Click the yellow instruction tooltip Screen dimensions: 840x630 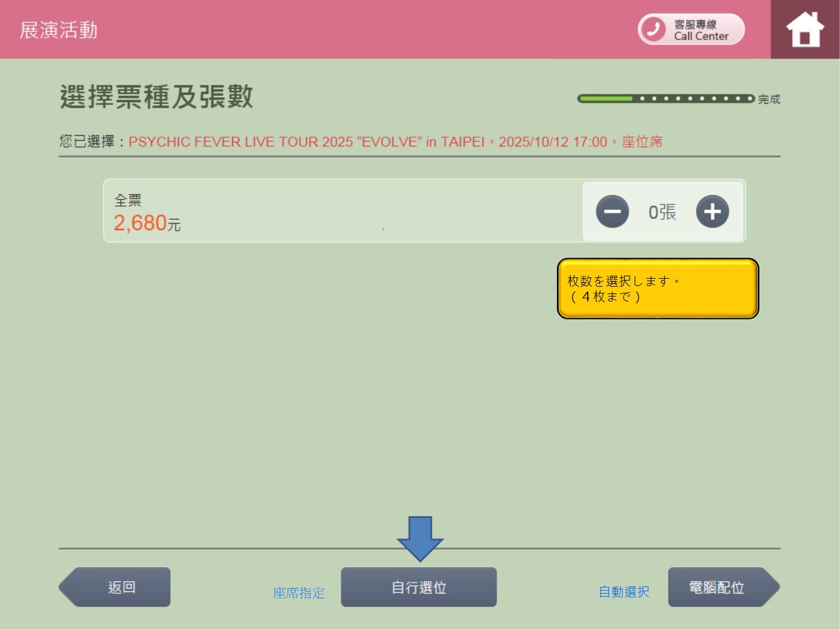coord(657,289)
